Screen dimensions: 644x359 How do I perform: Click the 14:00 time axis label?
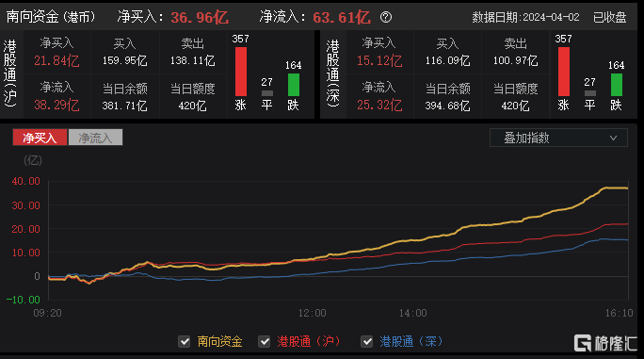(412, 314)
